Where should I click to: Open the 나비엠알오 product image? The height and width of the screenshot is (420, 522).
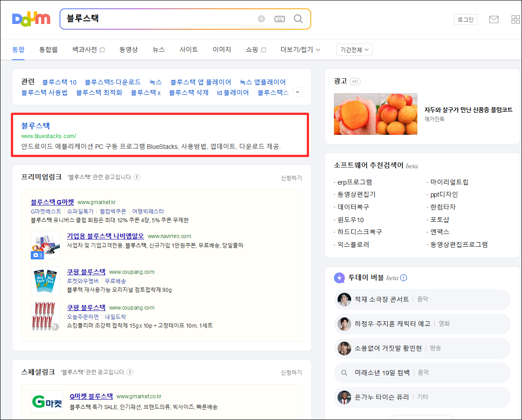tap(45, 245)
